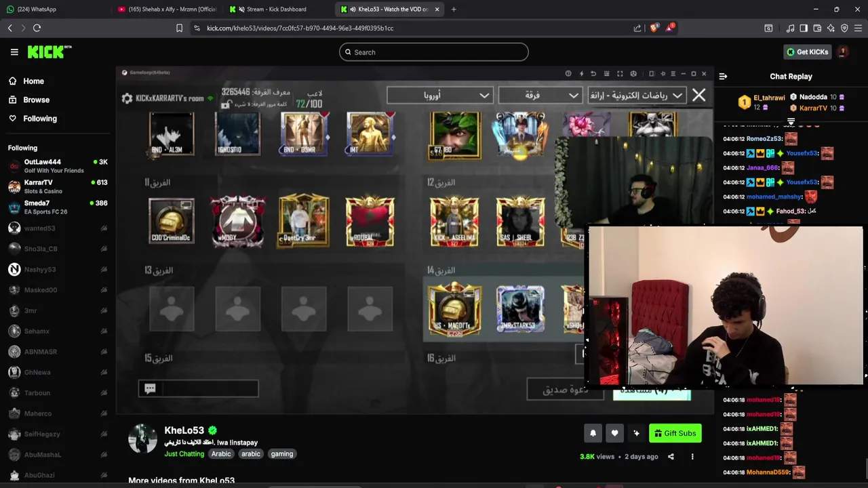Open site information icon in the address bar
868x488 pixels.
197,28
